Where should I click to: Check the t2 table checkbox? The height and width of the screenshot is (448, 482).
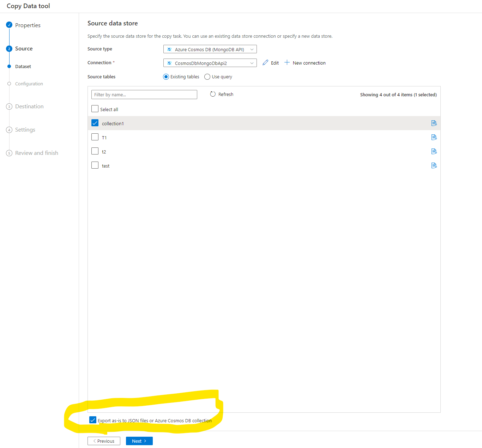[x=95, y=151]
